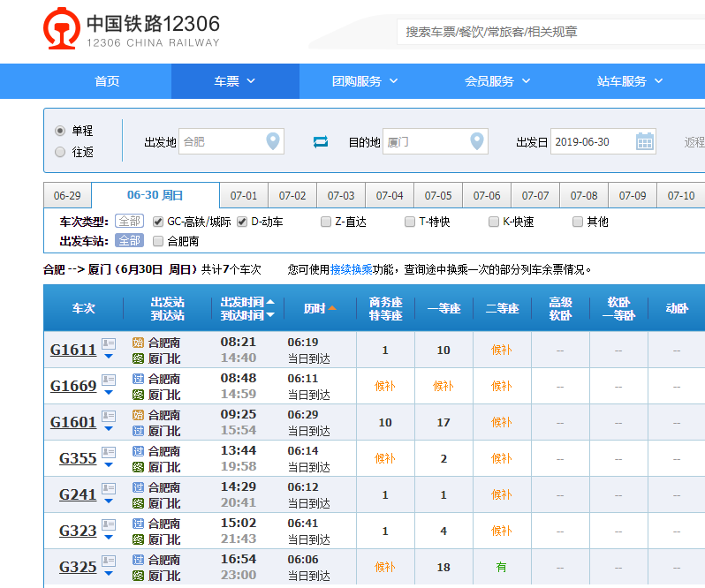Switch to the 07-01 date tab

point(244,195)
